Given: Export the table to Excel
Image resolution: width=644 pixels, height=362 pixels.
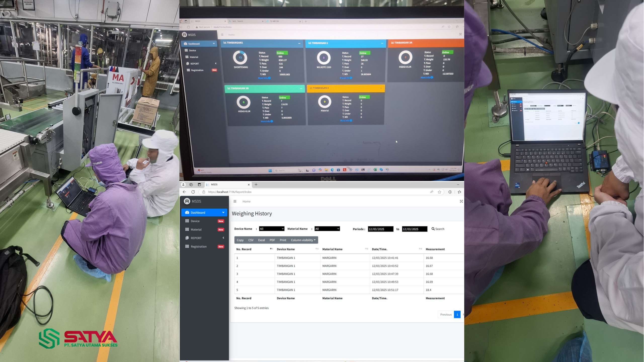Looking at the screenshot, I should point(261,240).
